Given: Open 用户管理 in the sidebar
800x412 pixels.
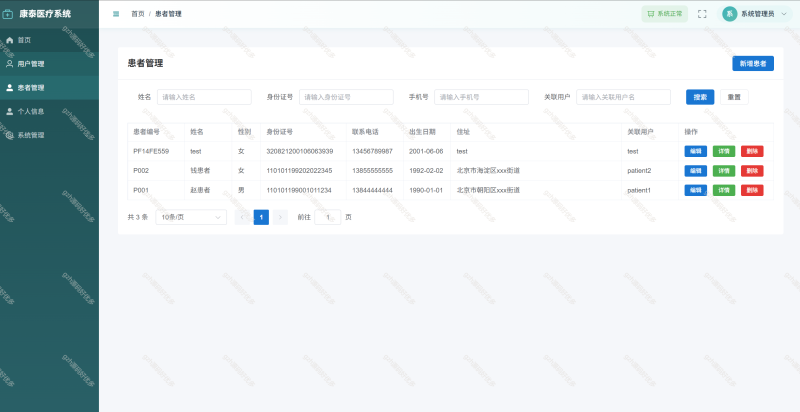Looking at the screenshot, I should point(49,64).
